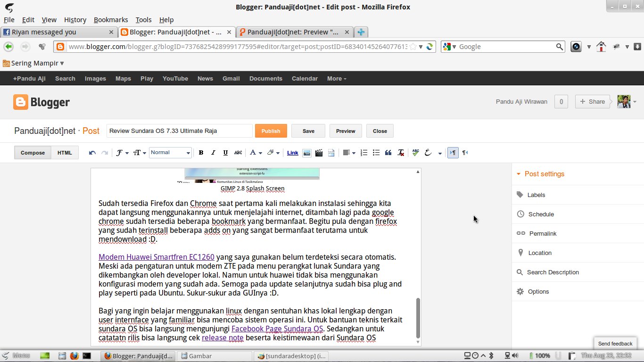The height and width of the screenshot is (362, 644).
Task: Toggle right-to-left text direction
Action: (x=465, y=153)
